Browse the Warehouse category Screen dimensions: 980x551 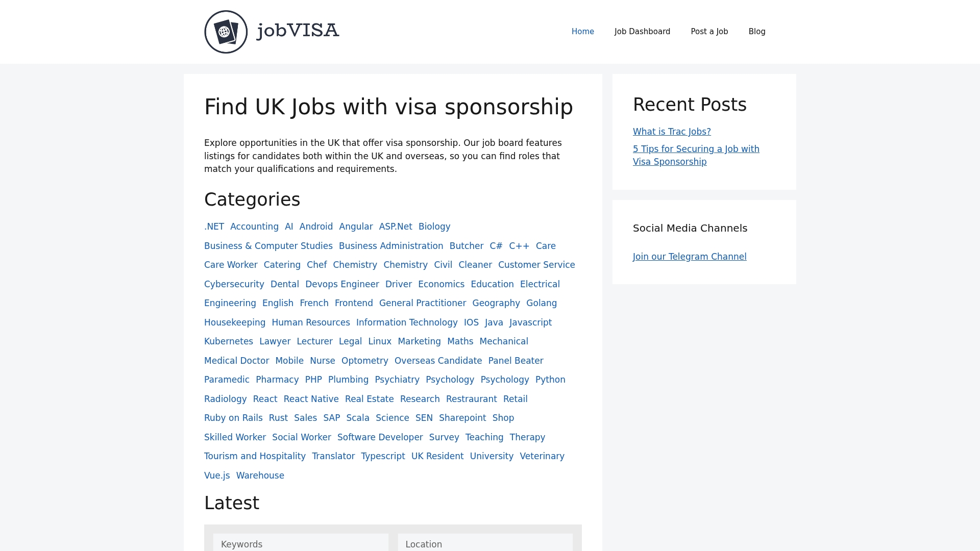pos(260,475)
